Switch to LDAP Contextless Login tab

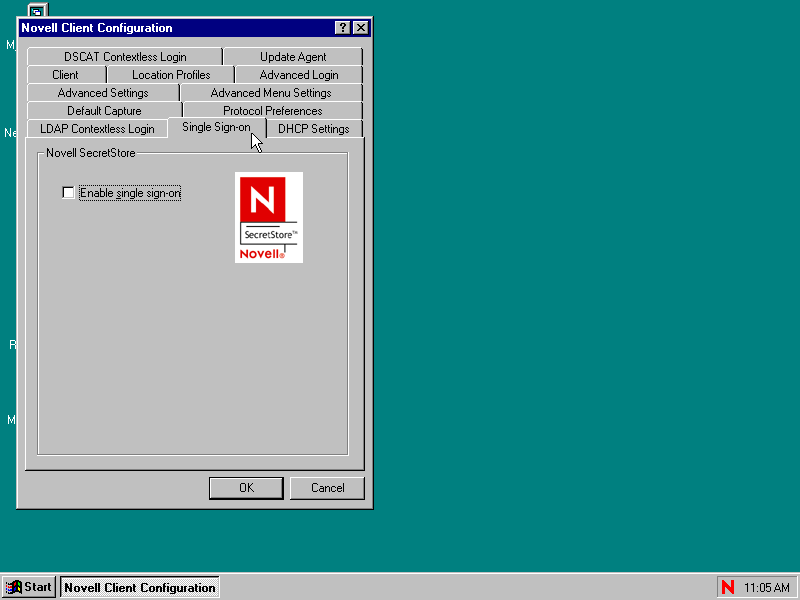coord(97,129)
